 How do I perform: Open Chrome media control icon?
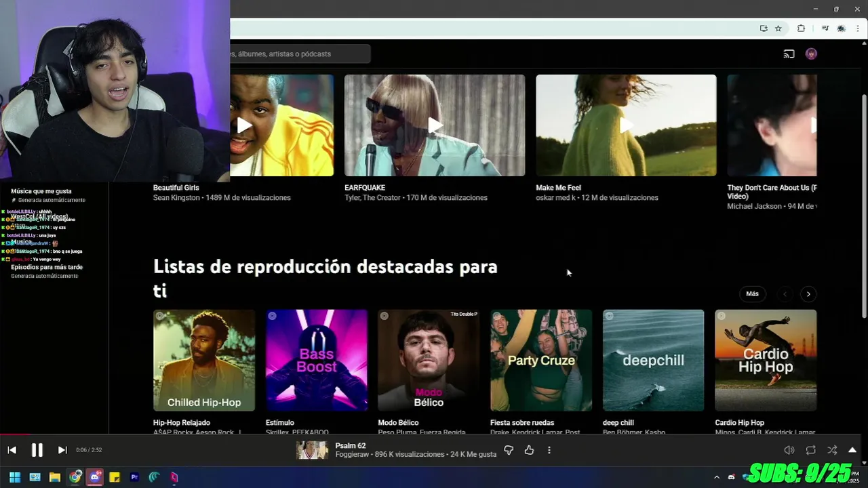pyautogui.click(x=825, y=28)
